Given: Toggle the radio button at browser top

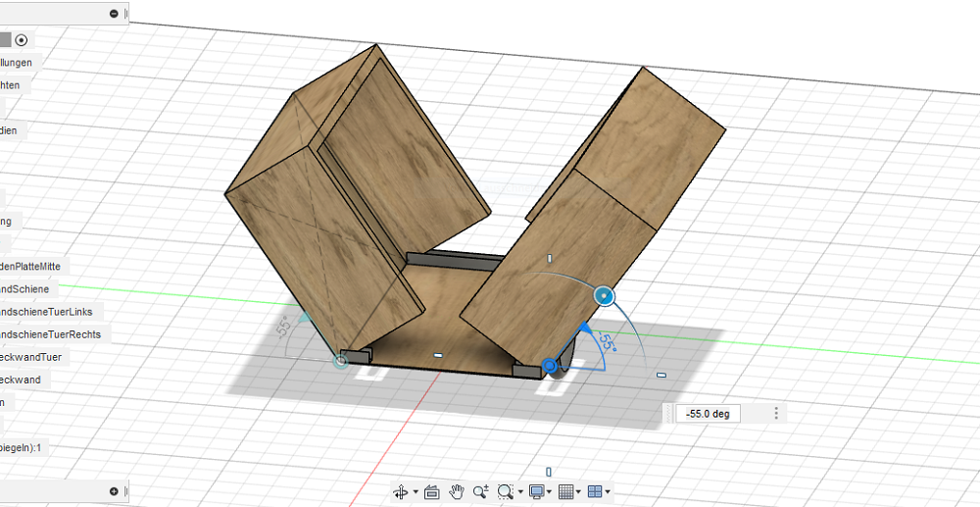Looking at the screenshot, I should click(x=22, y=39).
